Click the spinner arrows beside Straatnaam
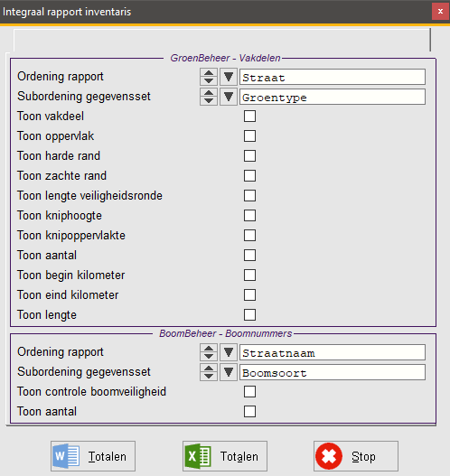This screenshot has height=476, width=450. 209,352
